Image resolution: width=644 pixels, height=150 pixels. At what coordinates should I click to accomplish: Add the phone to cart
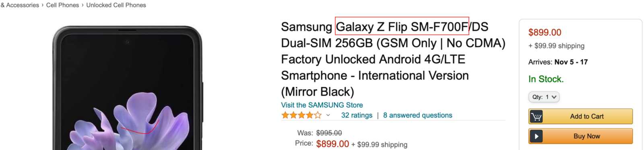pyautogui.click(x=580, y=117)
